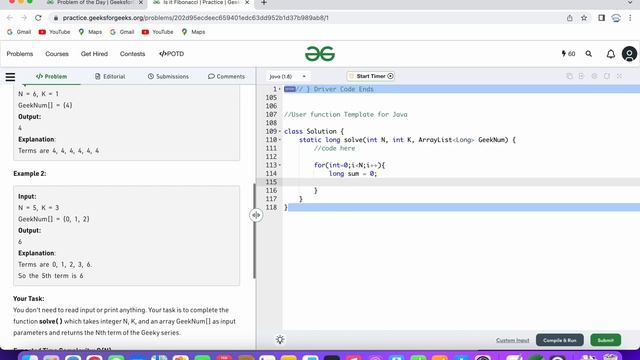640x360 pixels.
Task: Close the Problem of the Day tab
Action: point(141,3)
